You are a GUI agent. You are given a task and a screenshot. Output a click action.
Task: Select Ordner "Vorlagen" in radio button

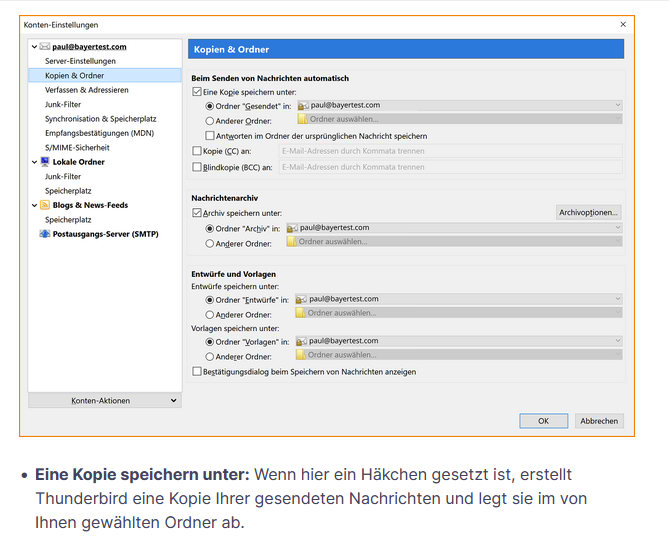tap(209, 342)
